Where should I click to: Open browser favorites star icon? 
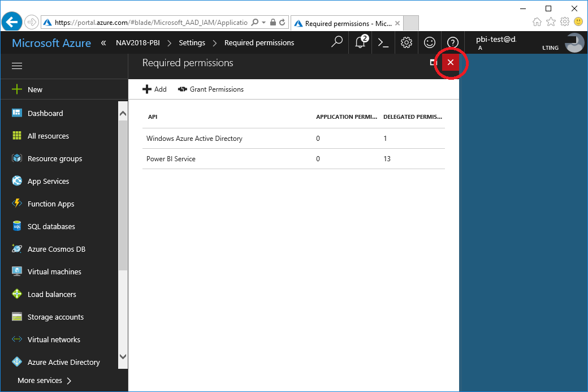(x=551, y=21)
